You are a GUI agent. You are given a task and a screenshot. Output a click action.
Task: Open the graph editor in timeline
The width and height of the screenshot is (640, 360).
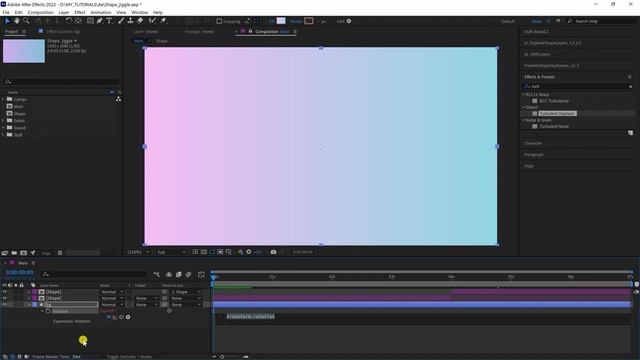tap(201, 275)
